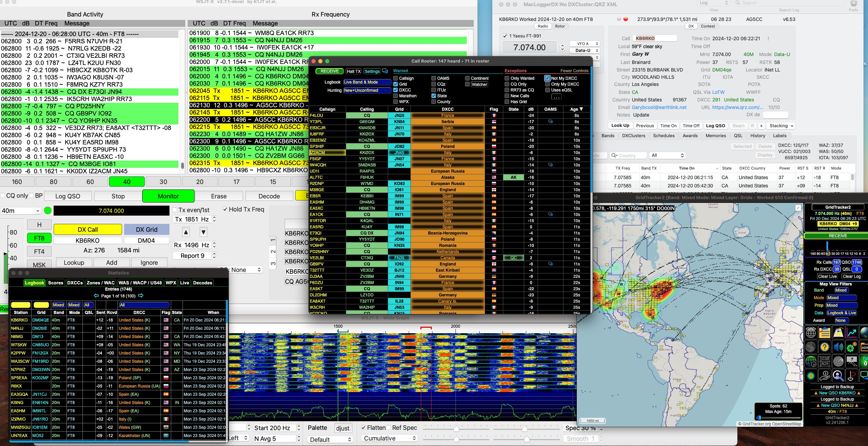Enable the Tx even/1st checkbox
This screenshot has width=868, height=446.
[x=175, y=209]
